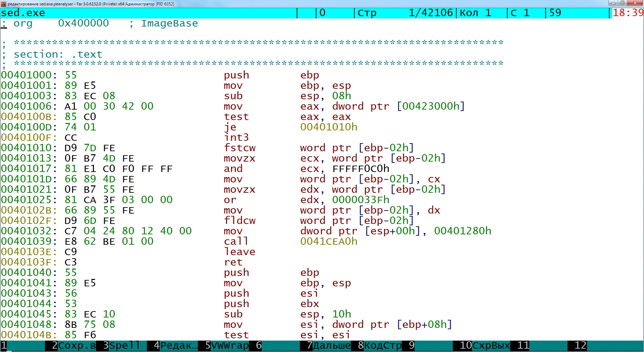Click the sed.exe file name in status line
This screenshot has height=352, width=644.
click(x=23, y=13)
